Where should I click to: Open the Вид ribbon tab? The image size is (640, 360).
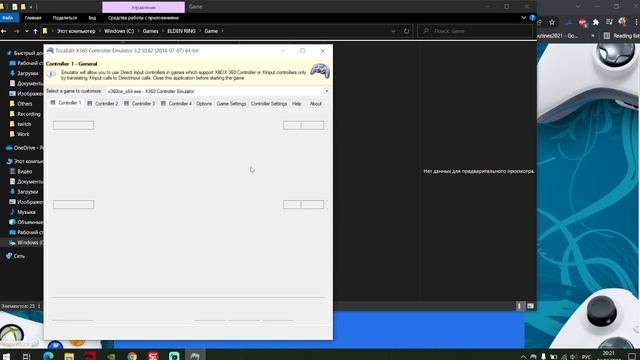92,18
